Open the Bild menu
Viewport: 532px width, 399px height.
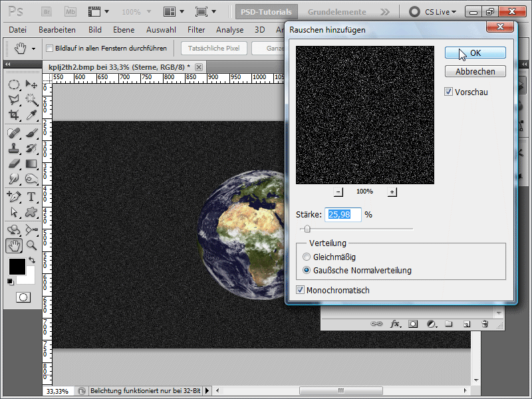tap(95, 30)
